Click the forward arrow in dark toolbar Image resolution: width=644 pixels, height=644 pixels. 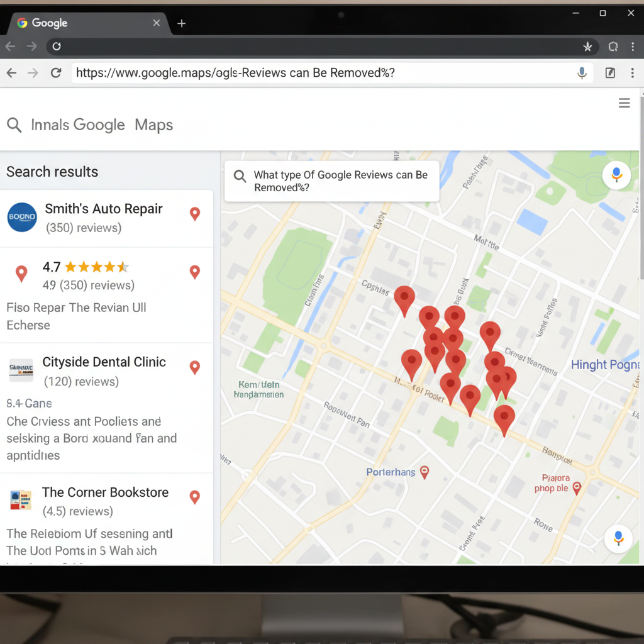pos(31,47)
